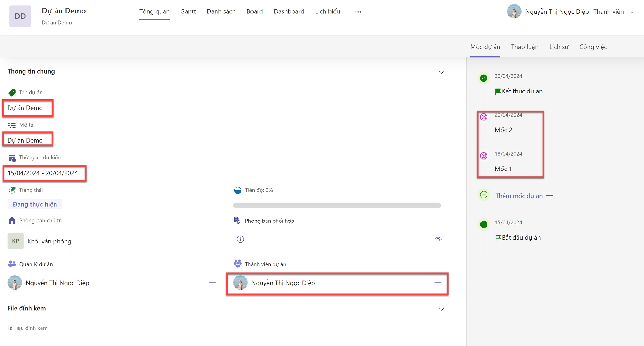
Task: Click the date range 15/04/2024 - 20/04/2024 field
Action: tap(42, 173)
